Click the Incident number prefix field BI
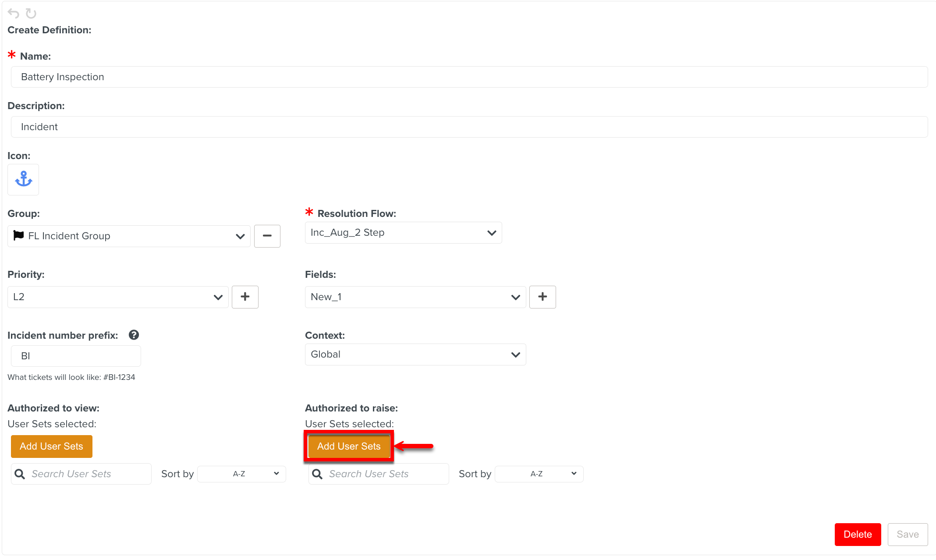Image resolution: width=936 pixels, height=560 pixels. 75,356
